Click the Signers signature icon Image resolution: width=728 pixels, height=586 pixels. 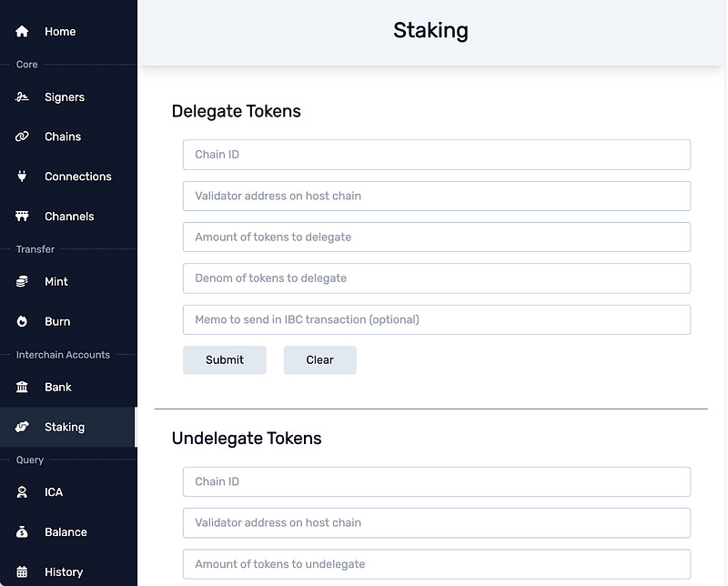(22, 97)
